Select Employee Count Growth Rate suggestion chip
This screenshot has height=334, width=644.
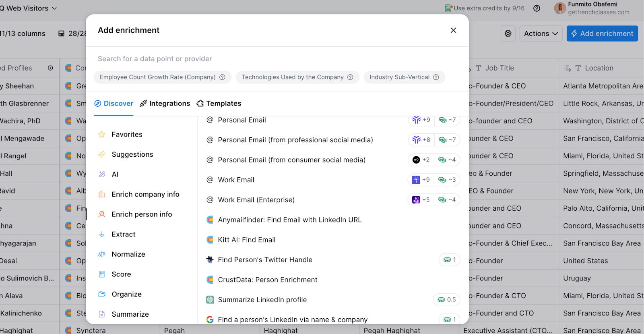pyautogui.click(x=158, y=77)
